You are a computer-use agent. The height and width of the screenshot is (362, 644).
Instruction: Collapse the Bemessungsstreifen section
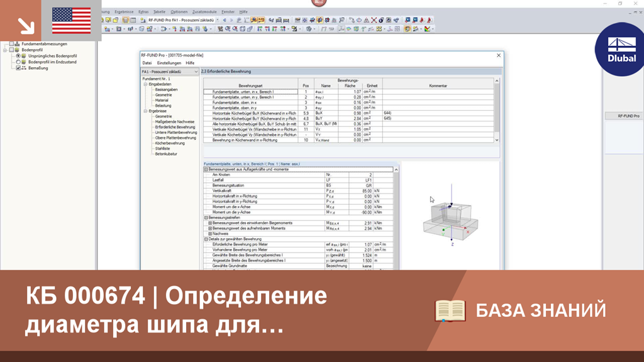pos(206,218)
